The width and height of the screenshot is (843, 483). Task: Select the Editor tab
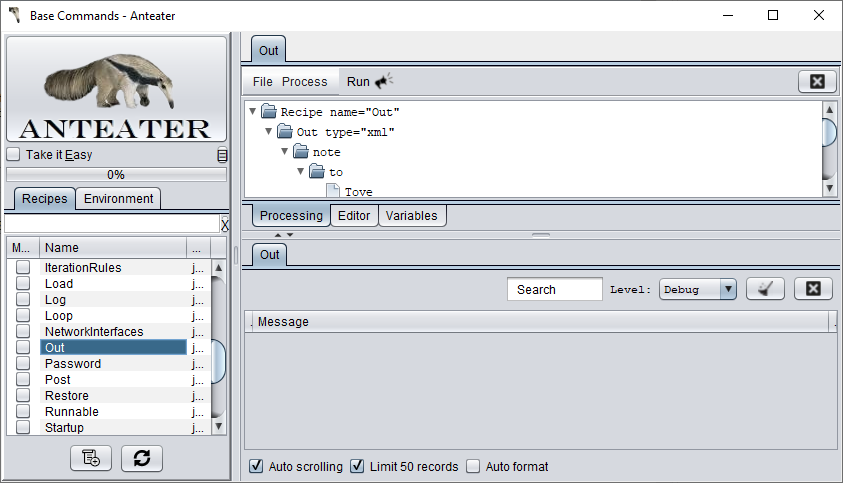[x=354, y=215]
